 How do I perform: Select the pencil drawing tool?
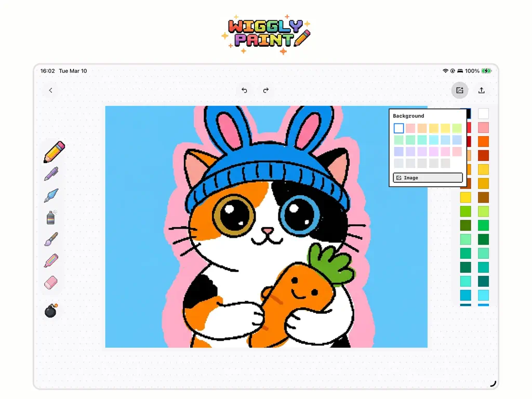coord(54,152)
